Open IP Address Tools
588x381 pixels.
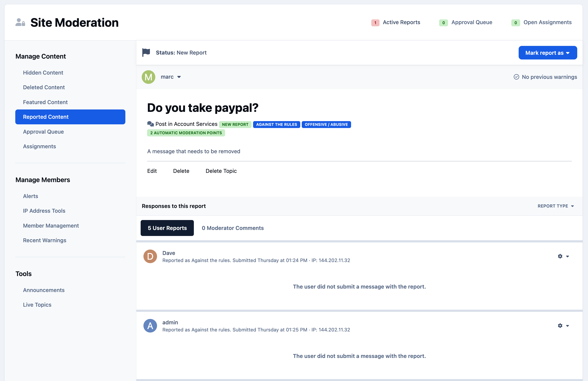[44, 211]
